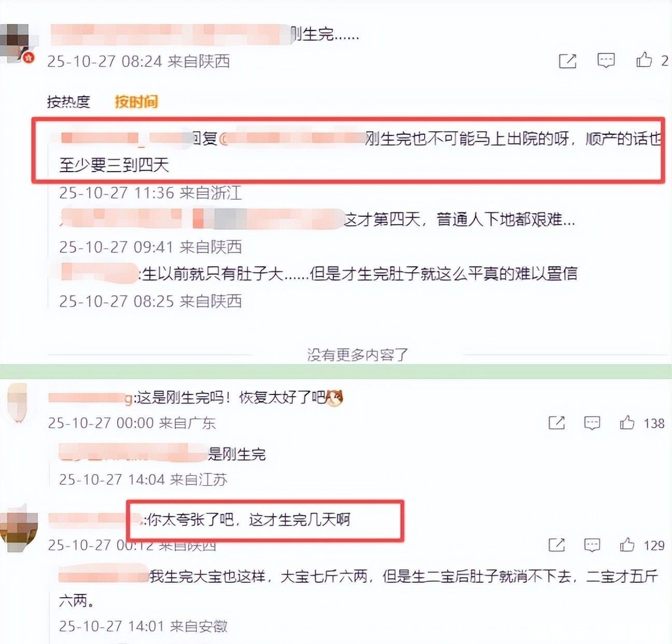Viewport: 672px width, 644px height.
Task: Open blurred username before 我生完大宝也这样
Action: tap(103, 575)
